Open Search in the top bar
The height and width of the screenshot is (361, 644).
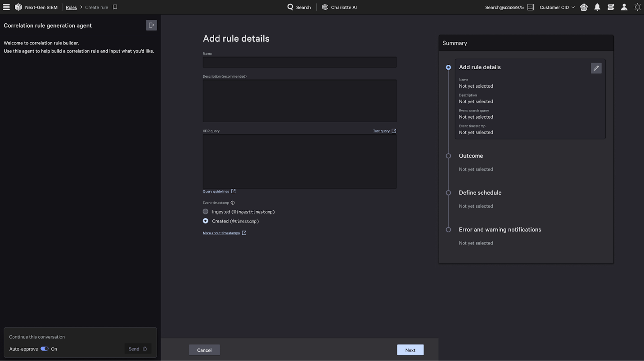[x=299, y=7]
